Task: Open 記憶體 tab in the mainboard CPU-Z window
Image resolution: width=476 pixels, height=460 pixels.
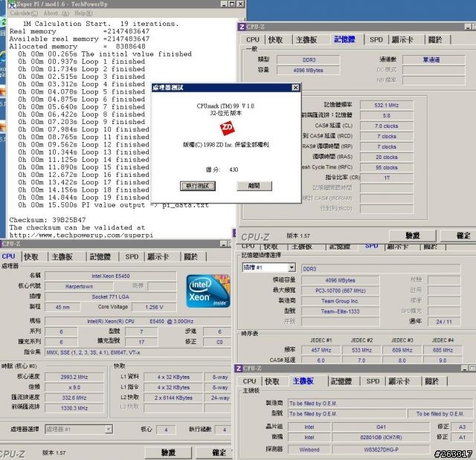Action: point(341,381)
